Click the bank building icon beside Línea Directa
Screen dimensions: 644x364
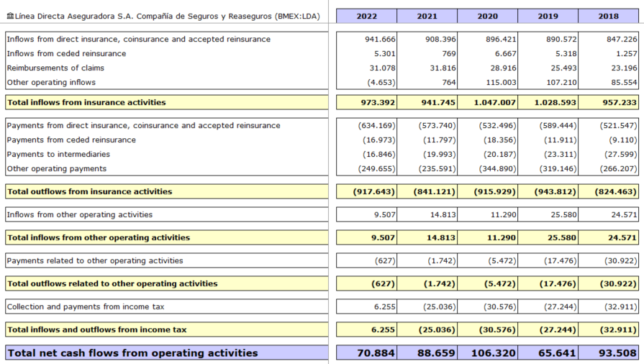point(10,16)
